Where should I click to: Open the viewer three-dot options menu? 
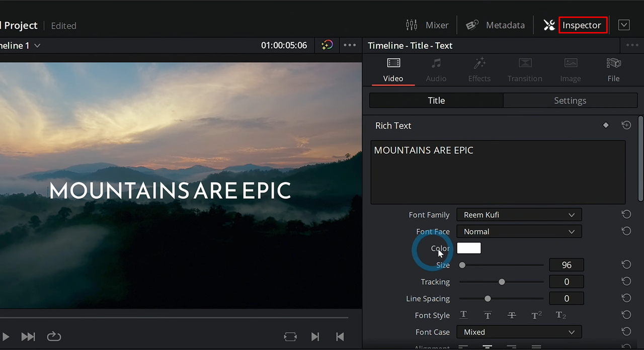350,45
